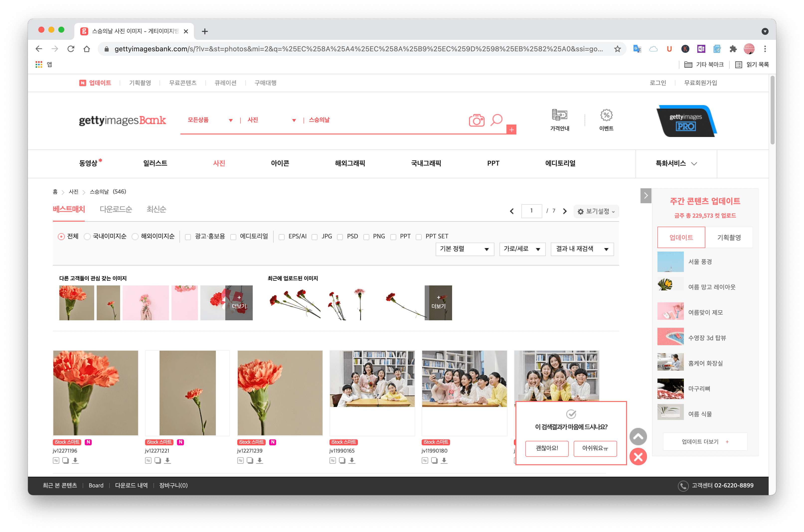Click the camera image search icon

[476, 120]
